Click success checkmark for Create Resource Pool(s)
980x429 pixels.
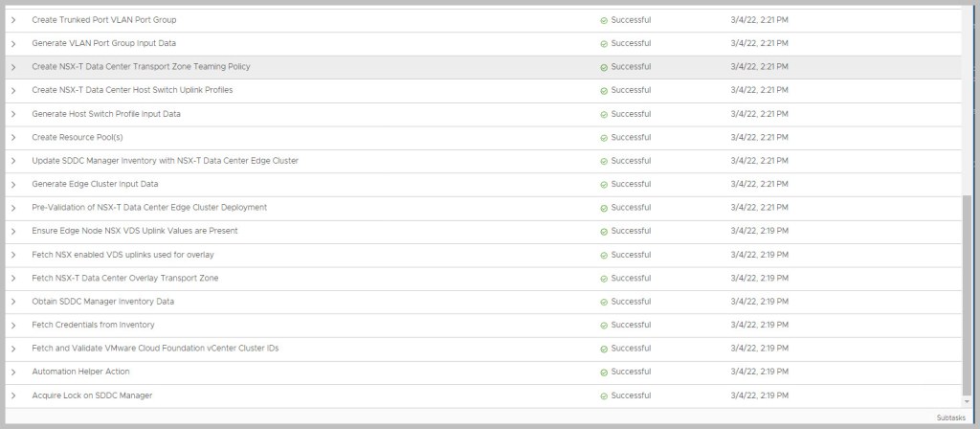[x=604, y=137]
